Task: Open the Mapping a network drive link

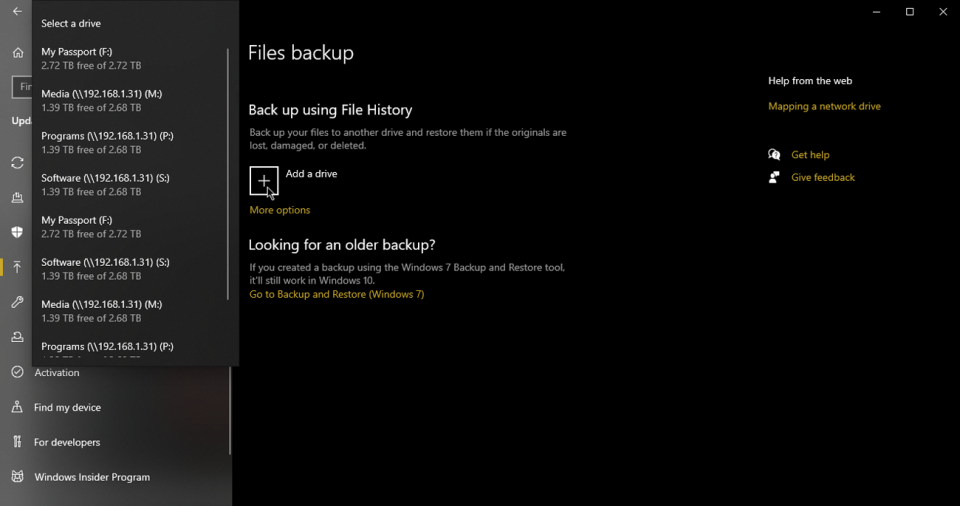Action: point(824,106)
